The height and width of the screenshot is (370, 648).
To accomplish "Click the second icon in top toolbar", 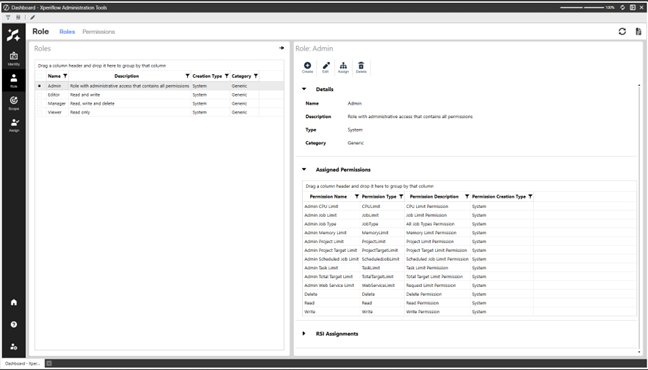I will click(x=18, y=17).
